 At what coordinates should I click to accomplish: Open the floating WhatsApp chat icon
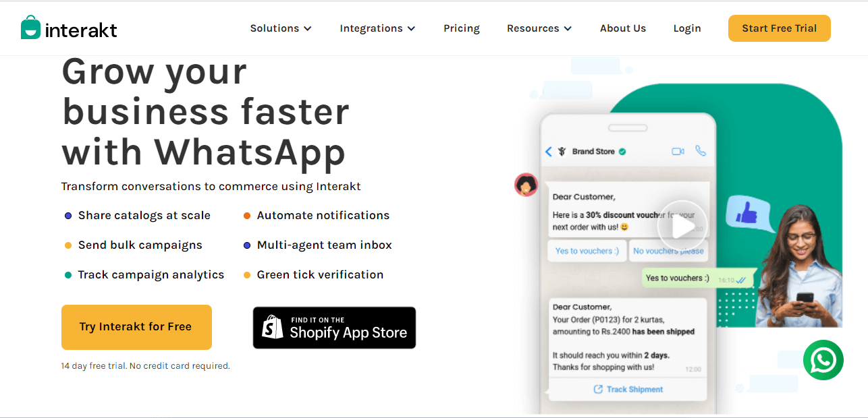click(x=823, y=360)
